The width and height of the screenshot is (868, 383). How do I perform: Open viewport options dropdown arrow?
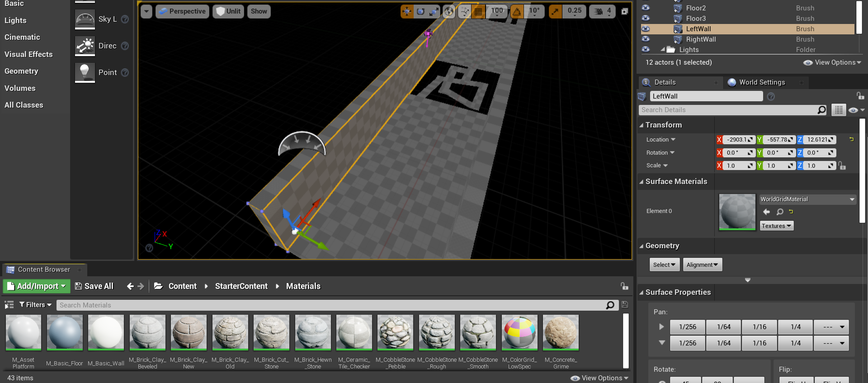tap(146, 11)
